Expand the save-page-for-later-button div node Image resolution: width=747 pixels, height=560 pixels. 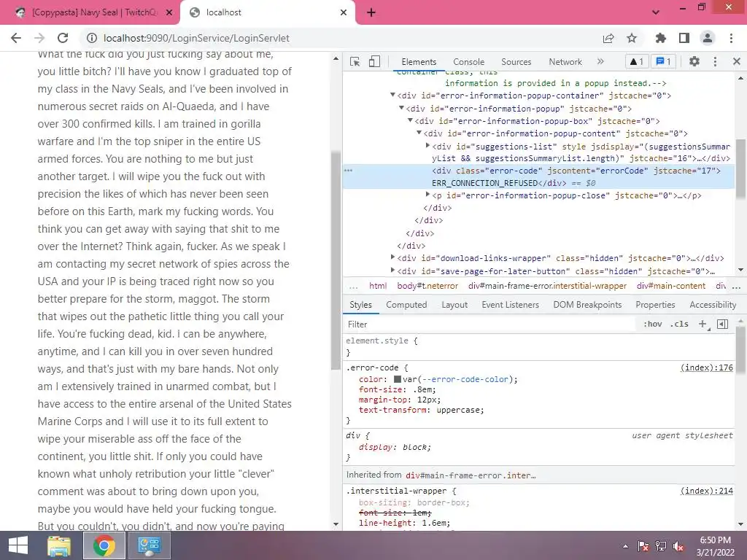click(392, 271)
